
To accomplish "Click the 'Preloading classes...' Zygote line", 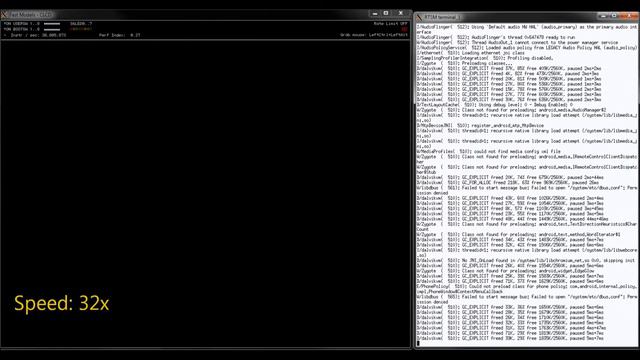I will pos(464,63).
